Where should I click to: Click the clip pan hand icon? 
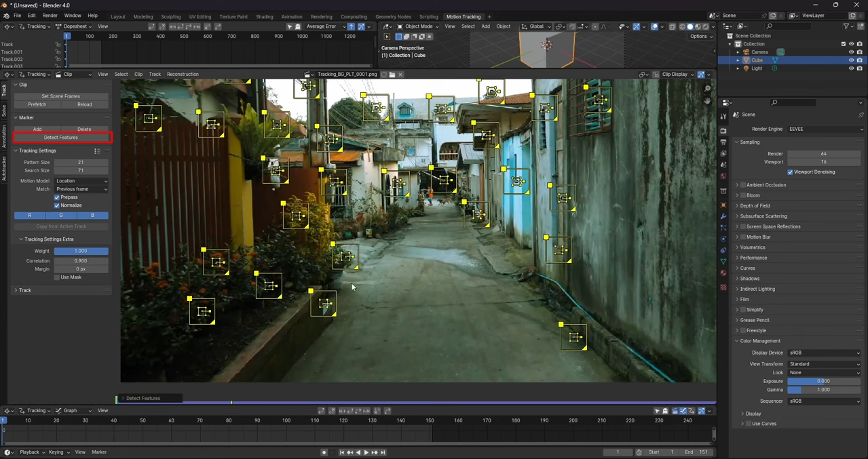click(707, 101)
